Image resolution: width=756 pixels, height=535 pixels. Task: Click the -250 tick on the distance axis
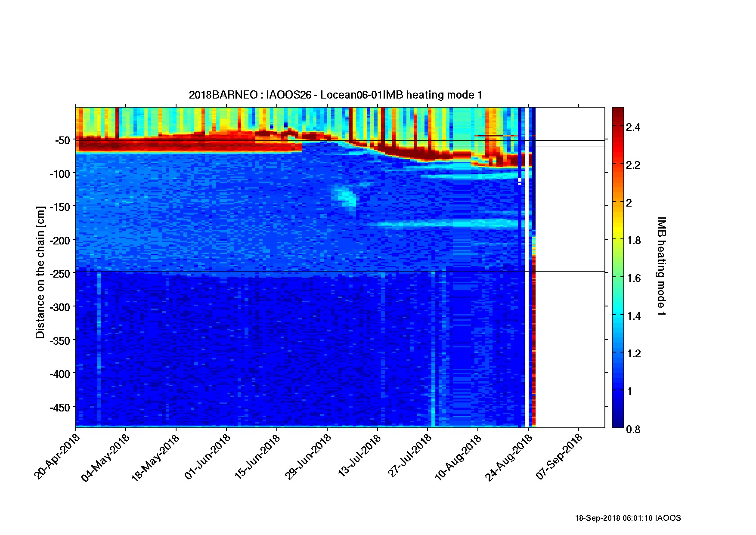pos(60,273)
